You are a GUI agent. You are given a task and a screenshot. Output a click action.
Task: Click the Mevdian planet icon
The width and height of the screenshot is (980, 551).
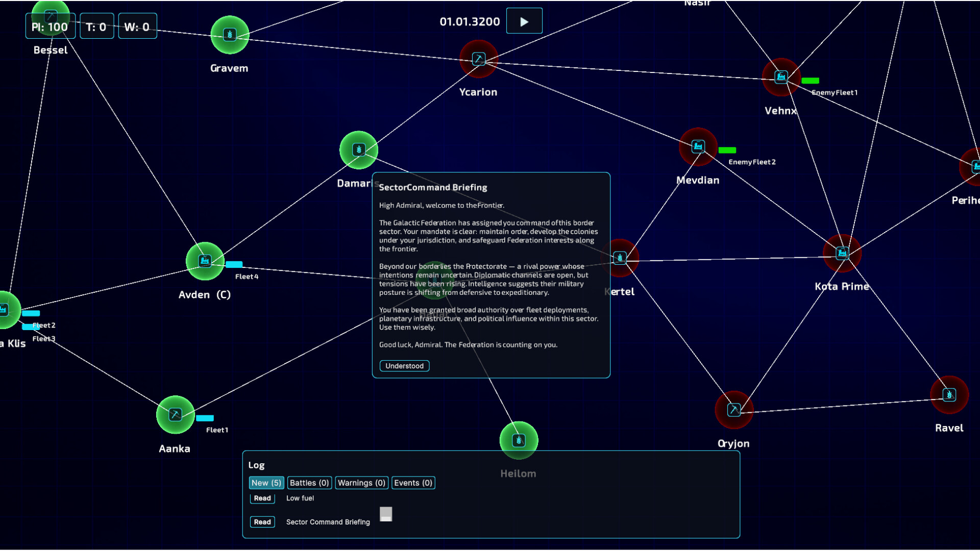[x=698, y=147]
